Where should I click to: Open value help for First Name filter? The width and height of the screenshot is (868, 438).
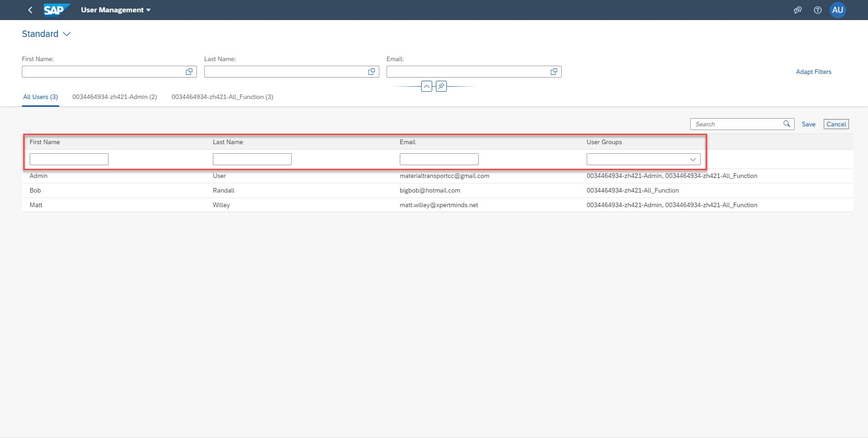click(189, 72)
